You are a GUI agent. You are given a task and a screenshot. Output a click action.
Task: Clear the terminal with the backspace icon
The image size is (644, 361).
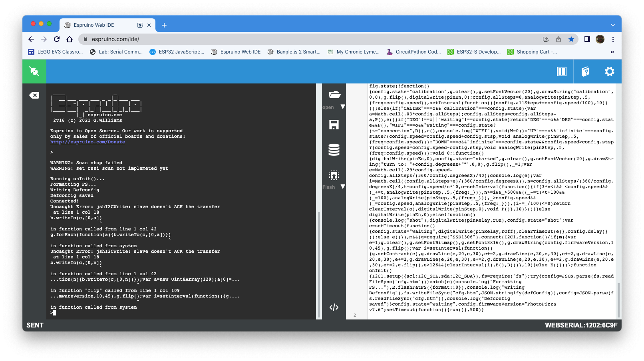coord(34,95)
